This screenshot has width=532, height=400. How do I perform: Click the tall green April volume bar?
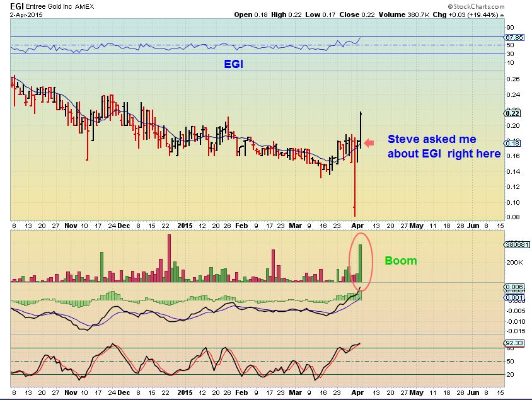[x=361, y=263]
